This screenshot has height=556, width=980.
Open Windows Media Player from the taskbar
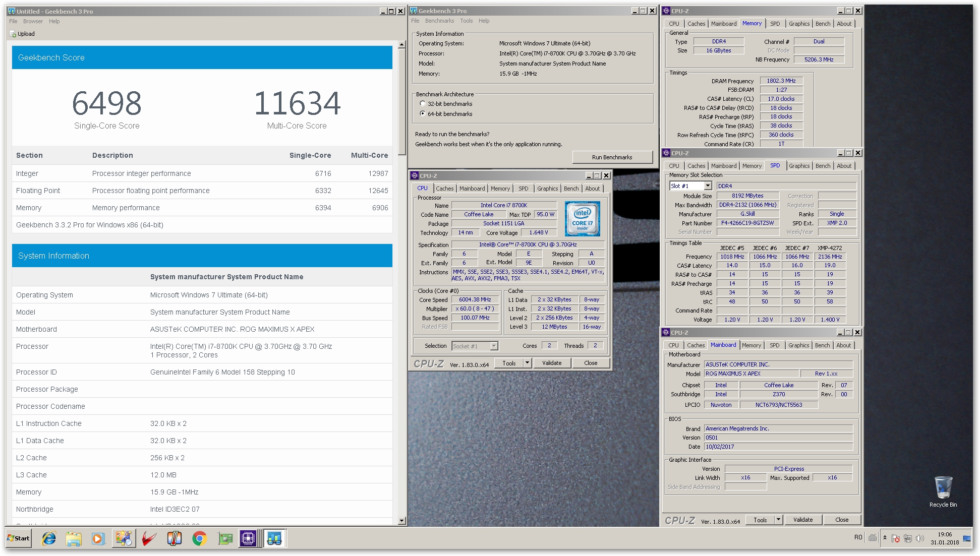[98, 538]
